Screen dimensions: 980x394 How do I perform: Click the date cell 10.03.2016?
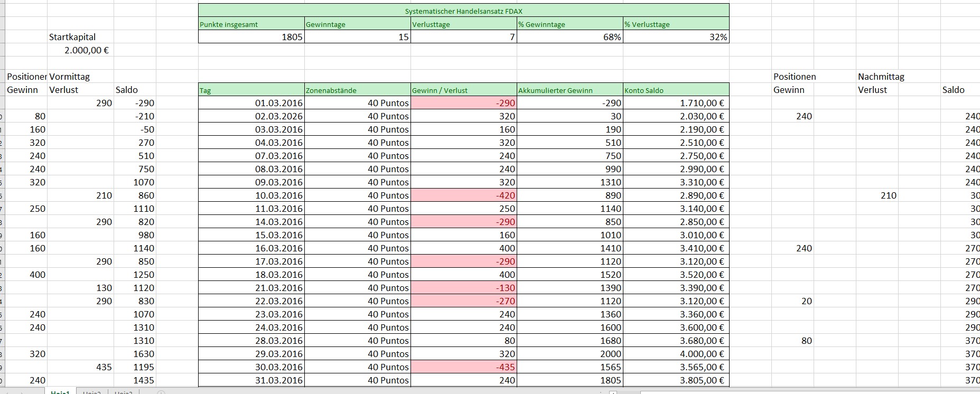pyautogui.click(x=251, y=195)
